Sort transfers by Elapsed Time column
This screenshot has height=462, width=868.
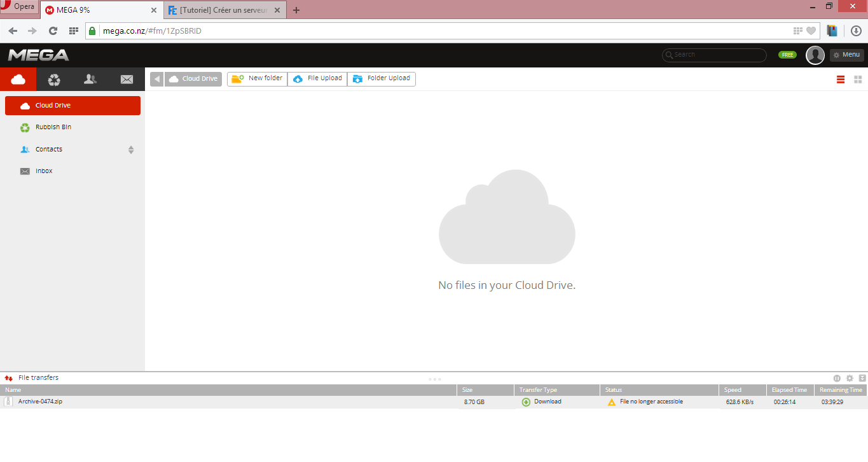(x=790, y=390)
